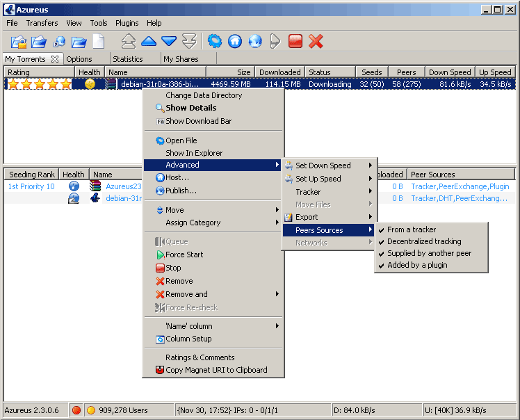
Task: Click the five-star rating of the debian torrent
Action: point(39,84)
